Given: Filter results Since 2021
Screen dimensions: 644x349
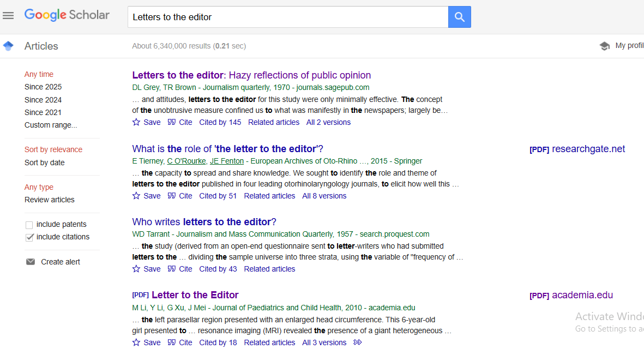Looking at the screenshot, I should (x=43, y=112).
